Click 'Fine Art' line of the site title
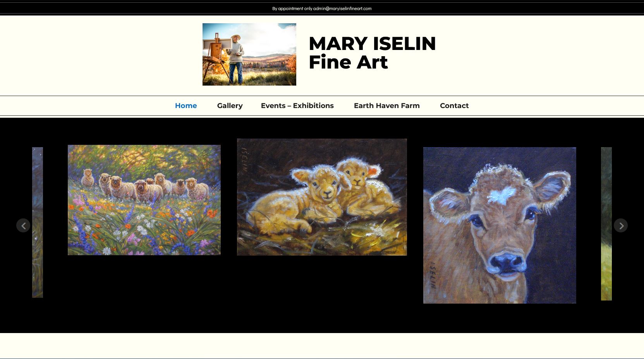This screenshot has width=644, height=359. point(348,62)
